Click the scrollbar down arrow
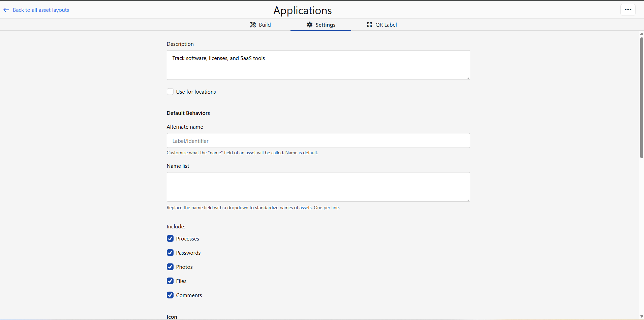This screenshot has height=320, width=644. coord(642,317)
